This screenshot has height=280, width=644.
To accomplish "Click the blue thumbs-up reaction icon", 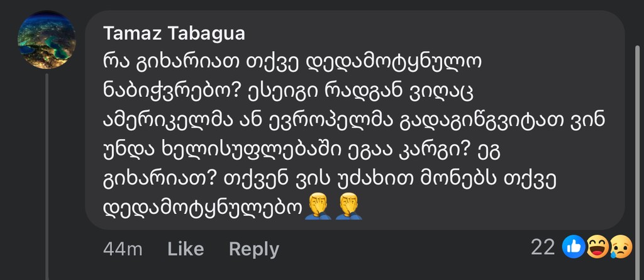I will tap(575, 247).
